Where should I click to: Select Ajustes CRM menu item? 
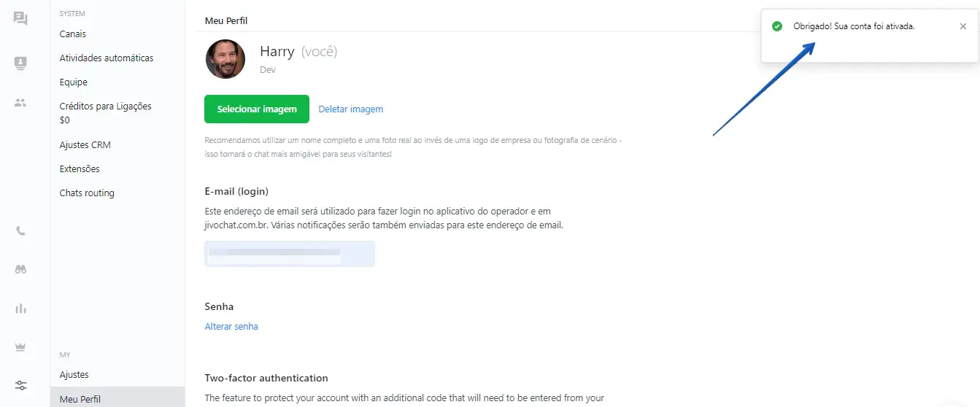point(85,144)
